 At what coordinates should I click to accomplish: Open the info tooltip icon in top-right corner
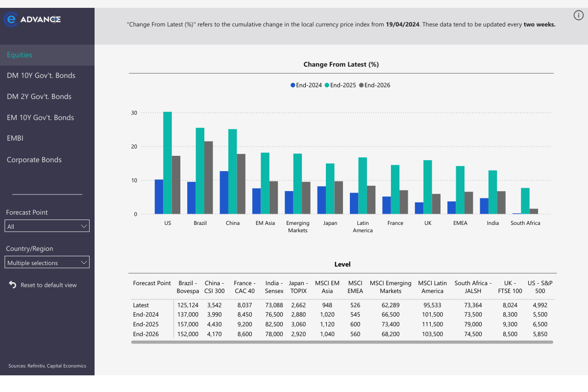pyautogui.click(x=578, y=15)
